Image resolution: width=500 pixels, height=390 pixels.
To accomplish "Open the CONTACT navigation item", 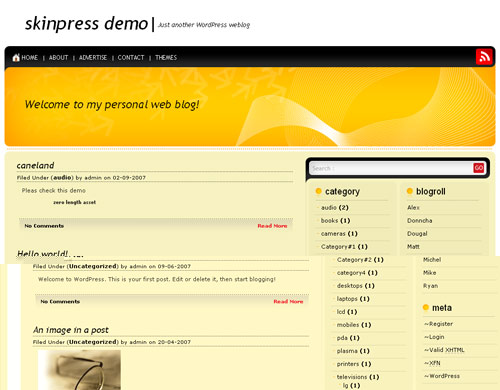I will tap(131, 58).
